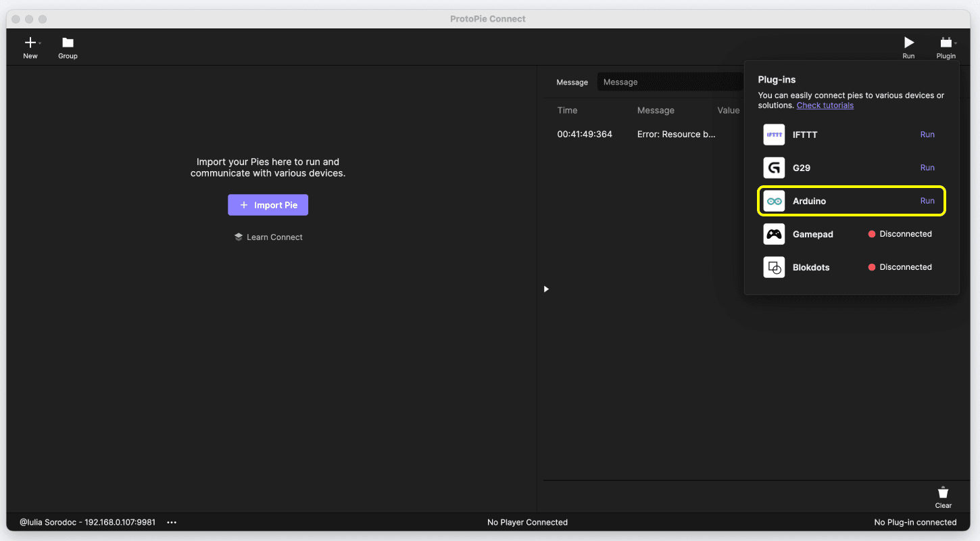Click Blokdots Disconnected status

pyautogui.click(x=900, y=267)
